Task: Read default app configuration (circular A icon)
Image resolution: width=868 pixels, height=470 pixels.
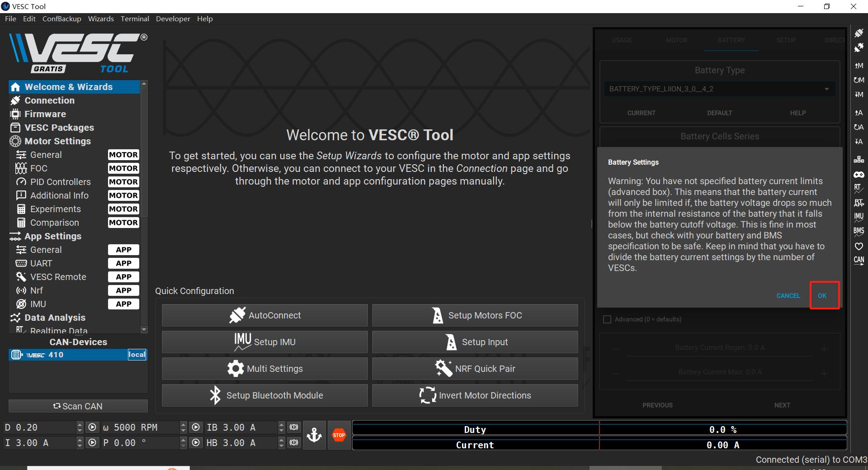Action: (859, 127)
